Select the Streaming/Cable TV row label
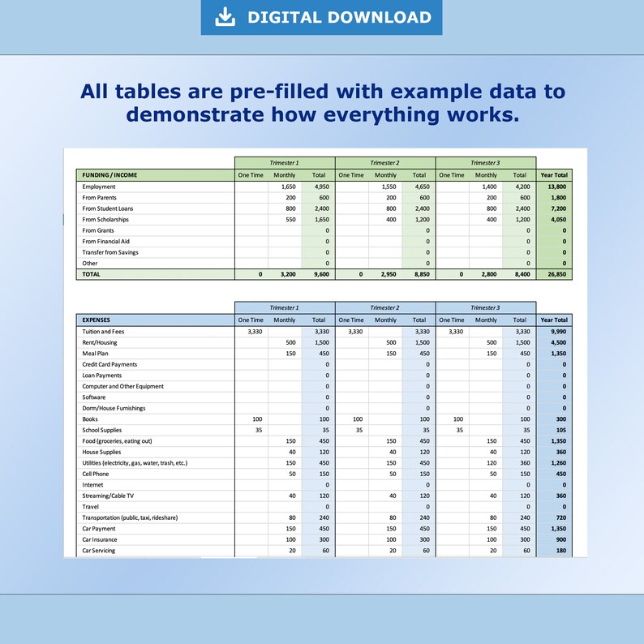Viewport: 644px width, 644px height. [x=108, y=496]
